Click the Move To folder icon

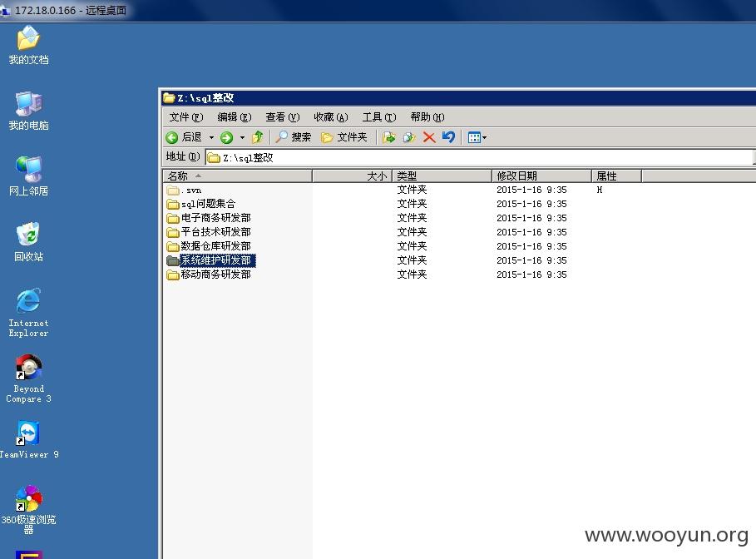click(x=388, y=137)
